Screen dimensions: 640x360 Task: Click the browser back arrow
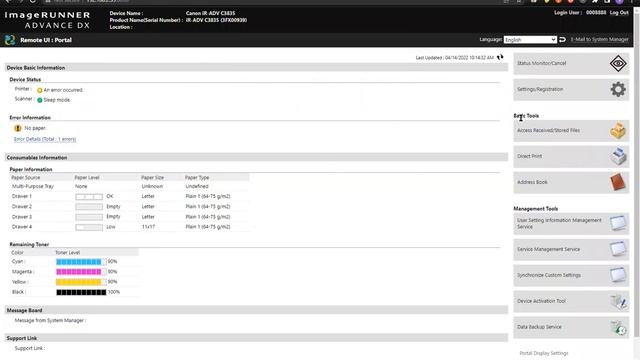coord(9,1)
